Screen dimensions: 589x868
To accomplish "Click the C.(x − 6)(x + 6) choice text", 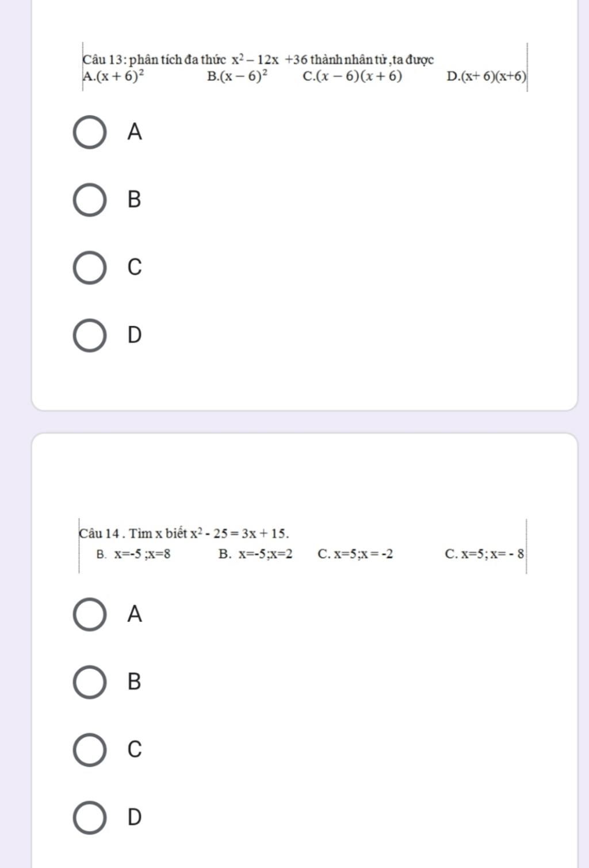I will 353,76.
